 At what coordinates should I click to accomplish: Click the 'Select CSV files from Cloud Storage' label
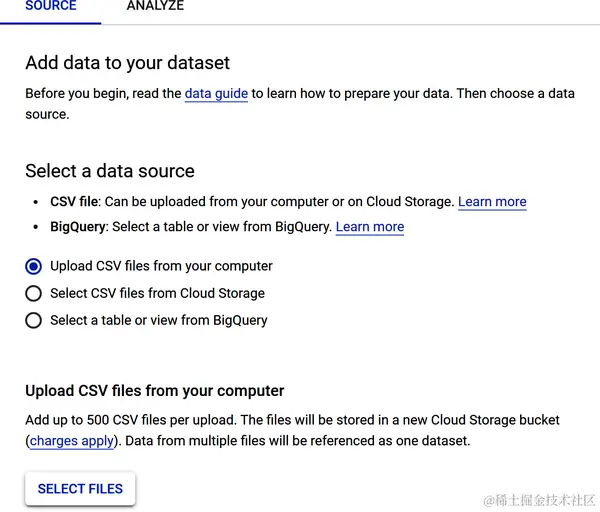click(x=157, y=293)
